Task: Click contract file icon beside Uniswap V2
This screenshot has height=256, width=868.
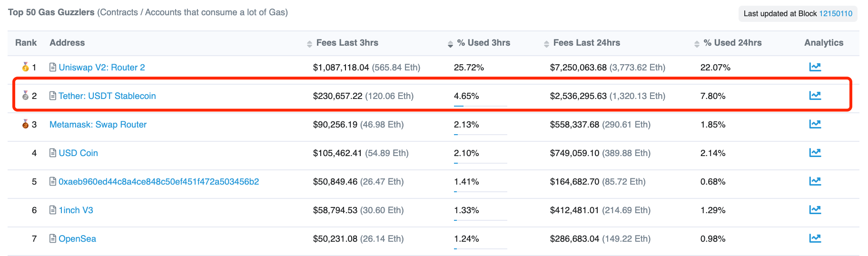Action: (x=53, y=67)
